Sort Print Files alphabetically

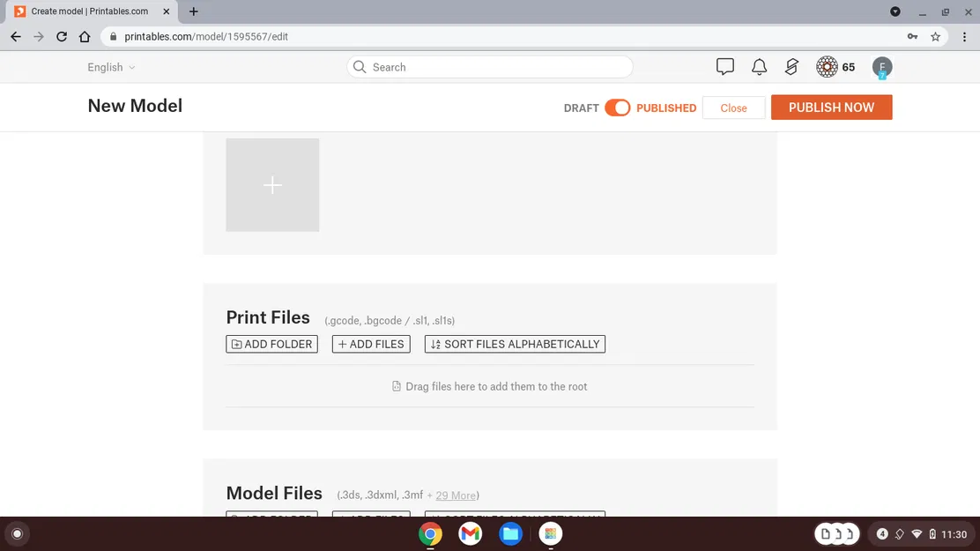[x=515, y=344]
